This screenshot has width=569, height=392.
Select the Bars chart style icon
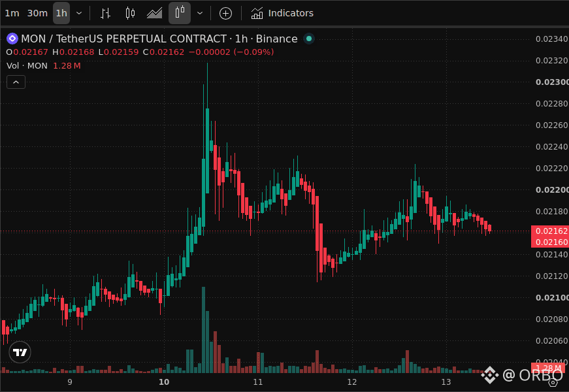pyautogui.click(x=105, y=14)
